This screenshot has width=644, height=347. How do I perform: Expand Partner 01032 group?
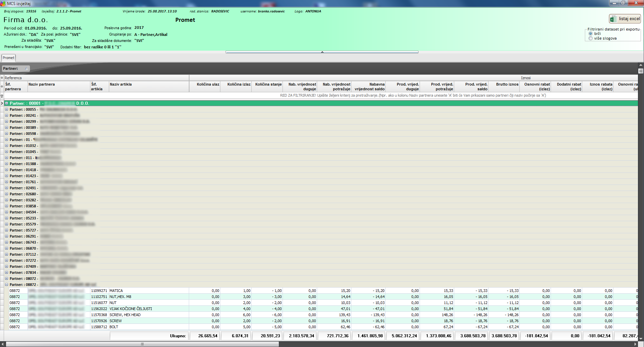click(x=6, y=146)
